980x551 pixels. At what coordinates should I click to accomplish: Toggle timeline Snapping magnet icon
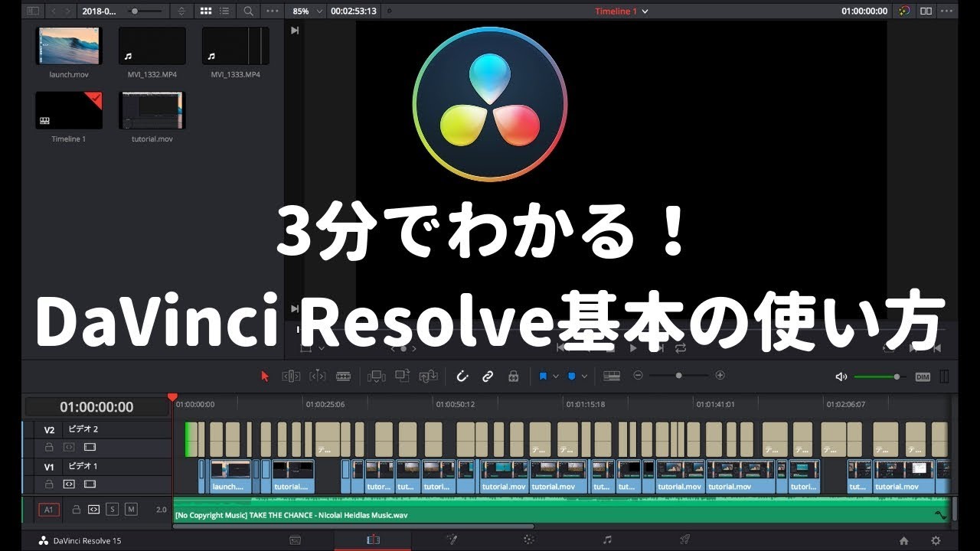tap(462, 376)
